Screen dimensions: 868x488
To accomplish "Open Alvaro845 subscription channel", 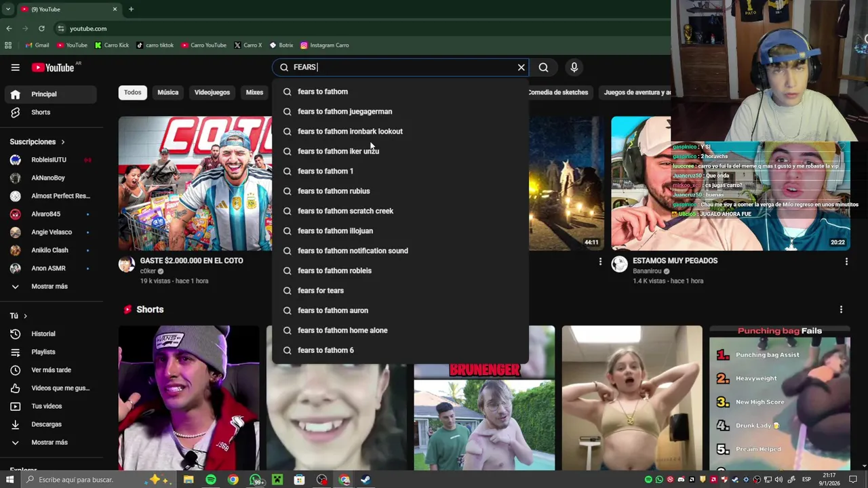I will (51, 214).
